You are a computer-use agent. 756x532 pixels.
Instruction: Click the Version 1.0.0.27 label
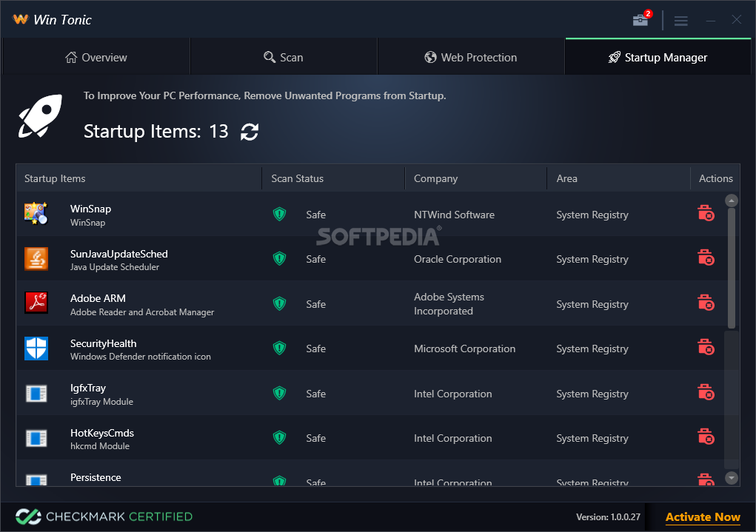point(608,517)
